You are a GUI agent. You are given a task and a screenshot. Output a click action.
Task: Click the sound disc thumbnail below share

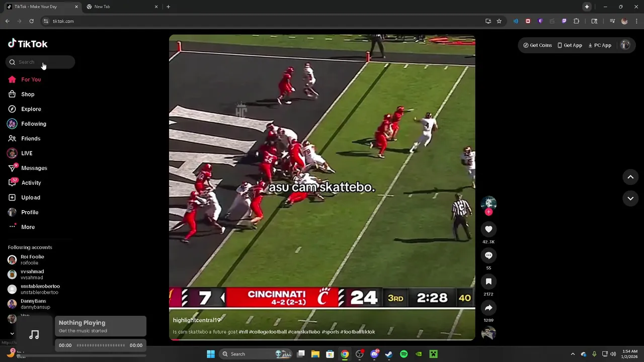(489, 333)
